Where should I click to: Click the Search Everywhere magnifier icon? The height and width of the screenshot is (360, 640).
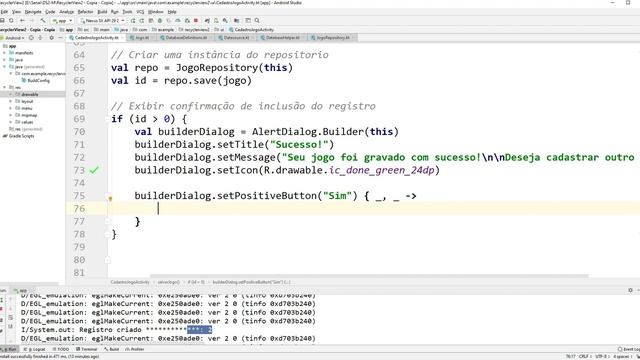(257, 20)
